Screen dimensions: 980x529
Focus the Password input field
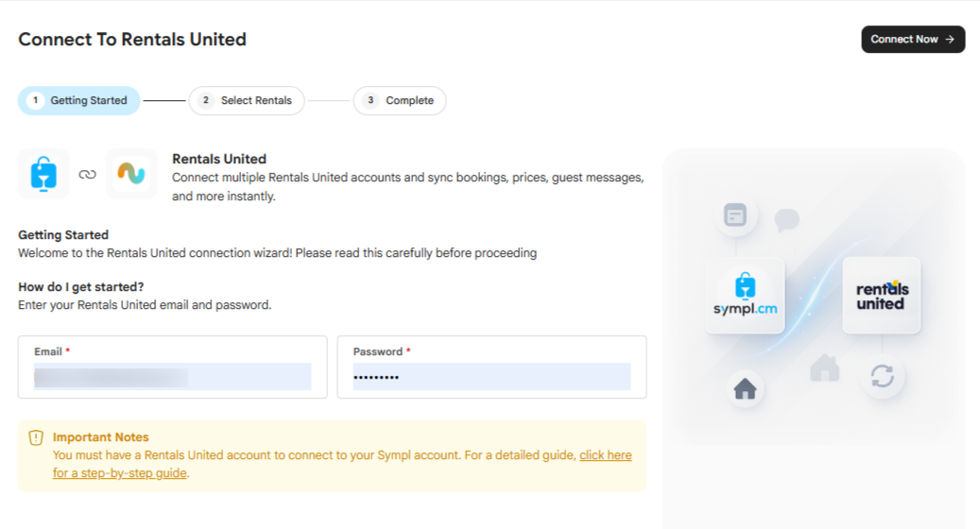coord(491,377)
